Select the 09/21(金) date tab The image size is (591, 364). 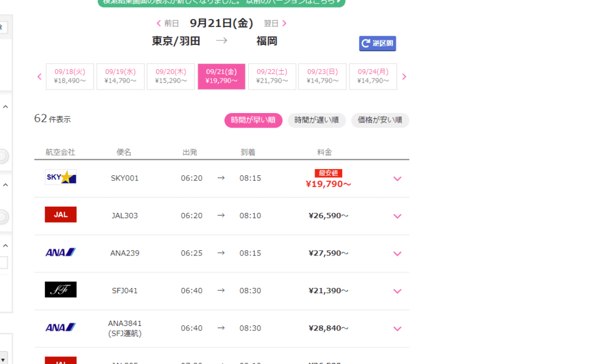[x=221, y=77]
